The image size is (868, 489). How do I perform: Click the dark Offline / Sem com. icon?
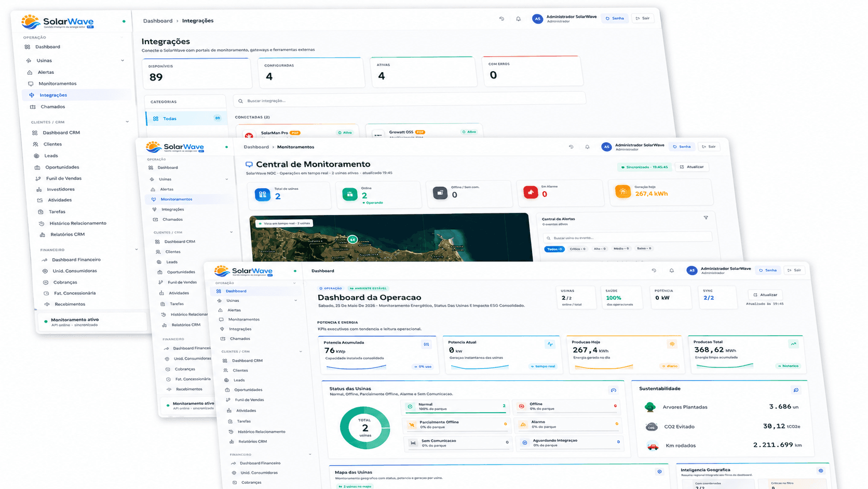(440, 193)
